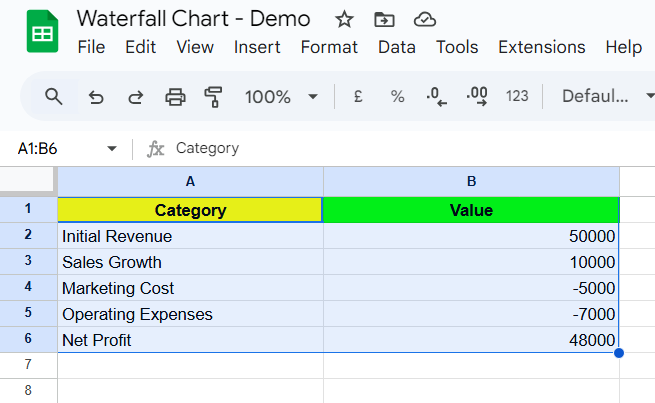Open the Name box range dropdown arrow
The width and height of the screenshot is (655, 403).
click(112, 149)
